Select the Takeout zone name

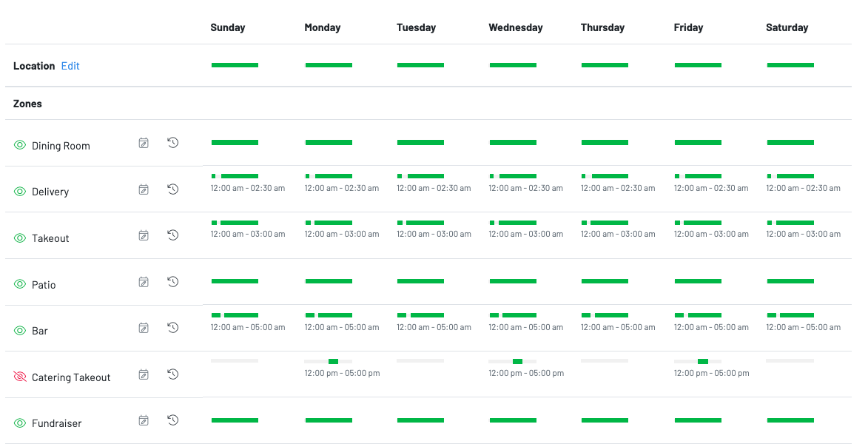[50, 238]
